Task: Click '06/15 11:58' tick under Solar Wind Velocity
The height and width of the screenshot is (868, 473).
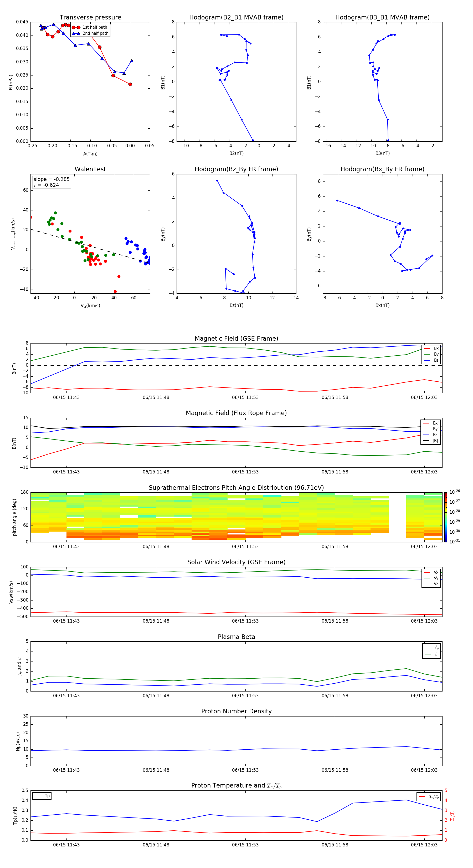Action: pyautogui.click(x=335, y=621)
